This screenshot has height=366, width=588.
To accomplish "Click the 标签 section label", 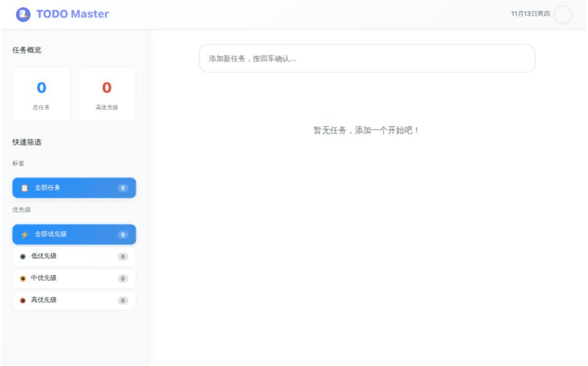I will 18,163.
